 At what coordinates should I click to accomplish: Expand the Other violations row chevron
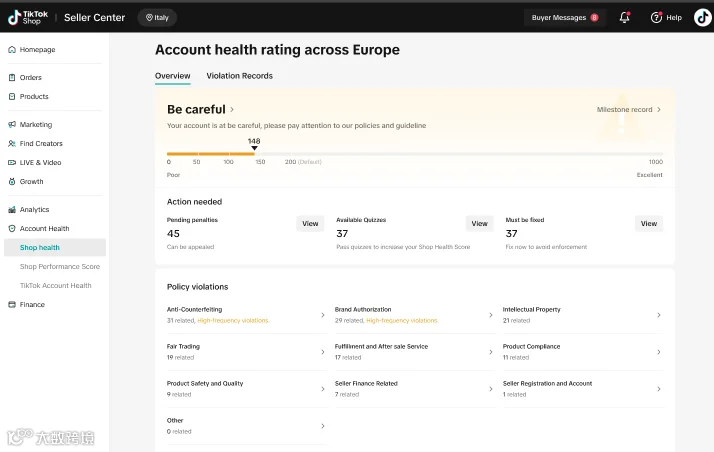(323, 426)
